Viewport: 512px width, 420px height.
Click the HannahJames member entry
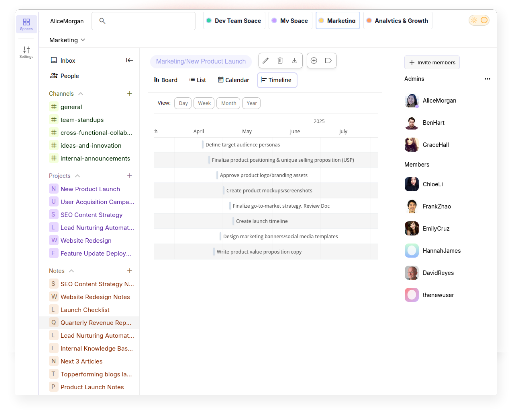click(433, 251)
